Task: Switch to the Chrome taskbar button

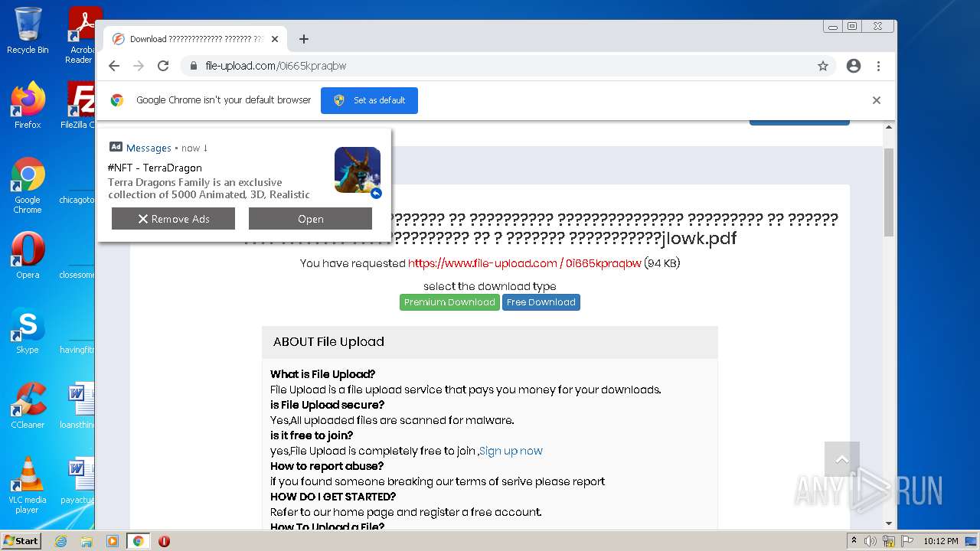Action: tap(138, 541)
